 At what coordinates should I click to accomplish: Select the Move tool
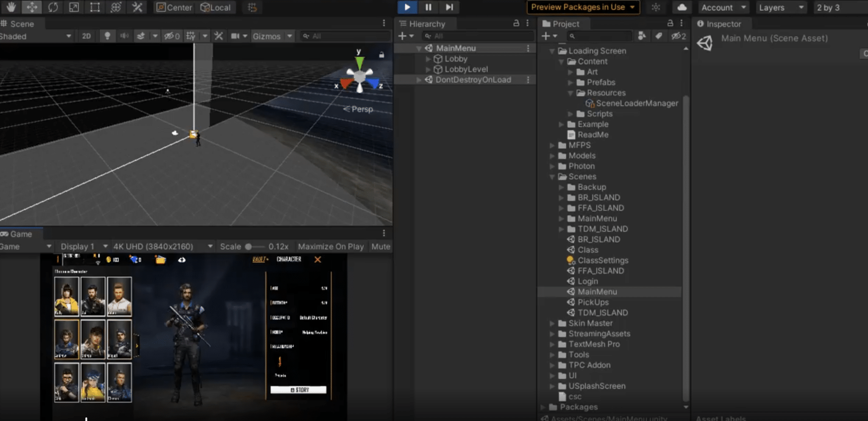point(32,7)
